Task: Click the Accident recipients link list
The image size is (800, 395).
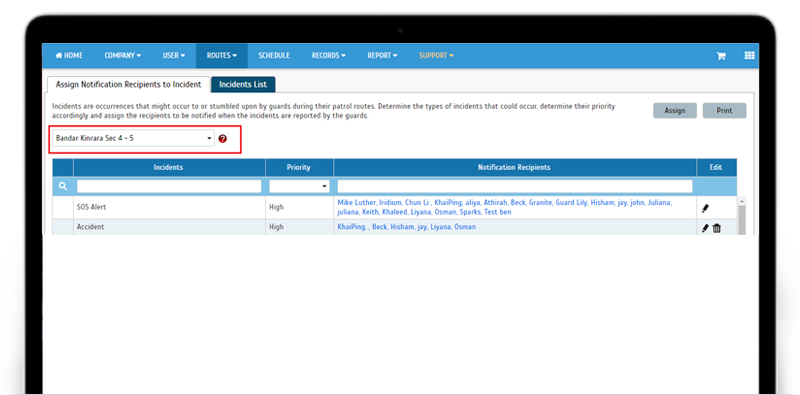Action: 407,227
